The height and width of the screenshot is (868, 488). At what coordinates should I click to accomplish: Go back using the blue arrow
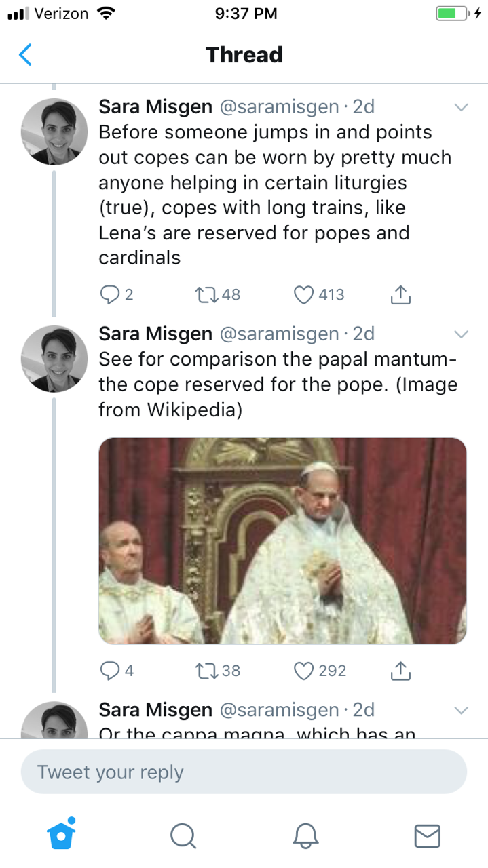point(25,54)
